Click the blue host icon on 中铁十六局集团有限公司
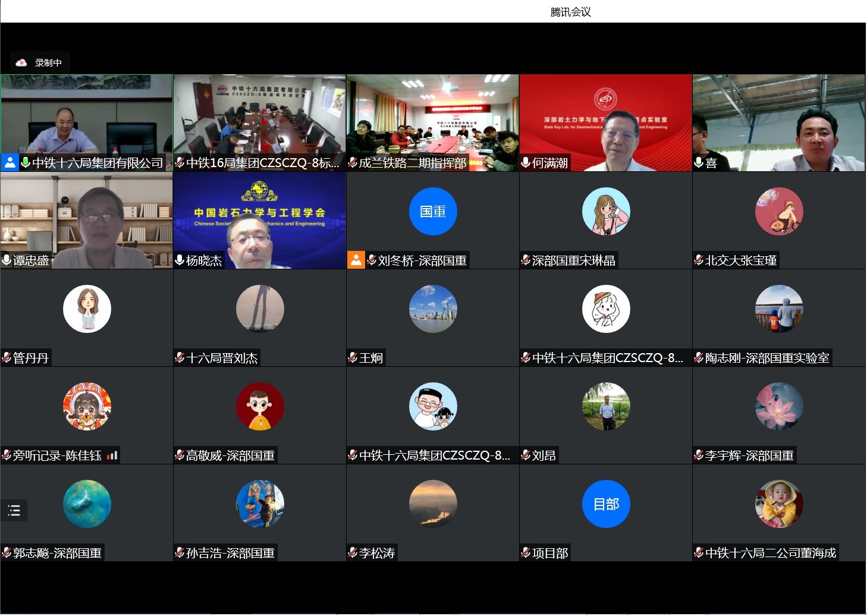This screenshot has height=616, width=867. pos(10,162)
